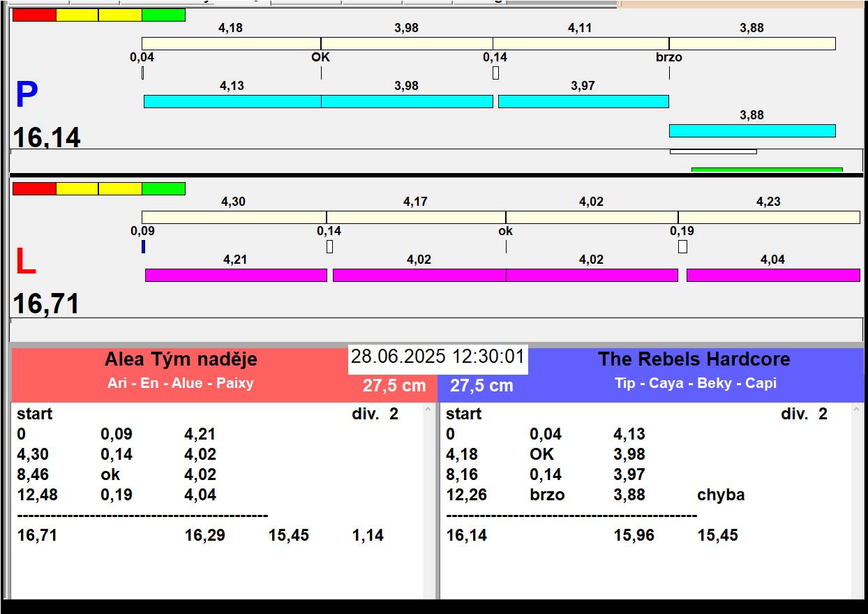Click the 27,5 cm height in red header
The image size is (868, 614).
[x=394, y=386]
